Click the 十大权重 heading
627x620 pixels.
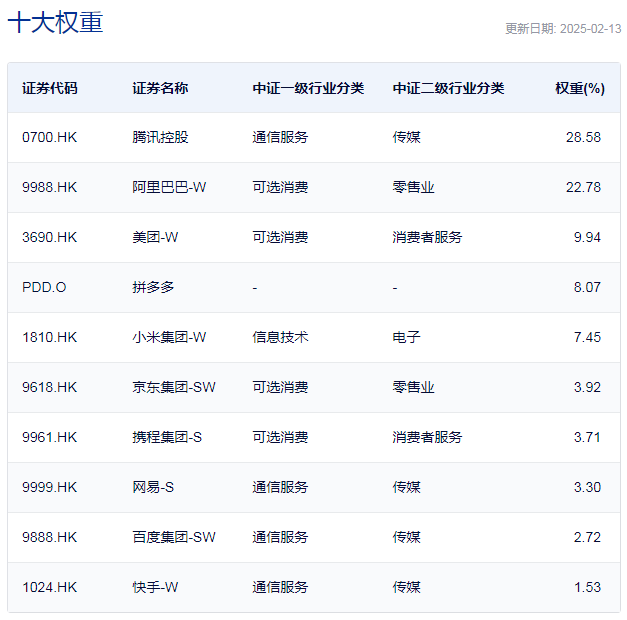click(x=56, y=22)
